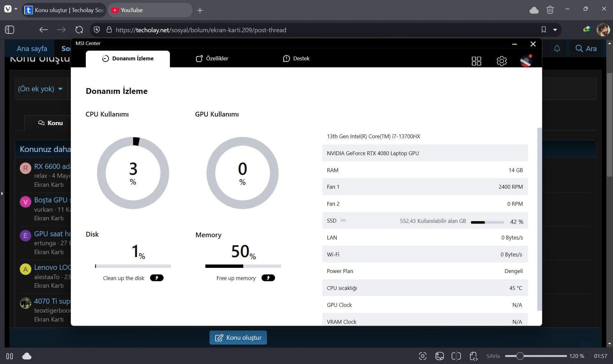Viewport: 613px width, 364px height.
Task: Open the closed tabs trash icon
Action: pyautogui.click(x=550, y=10)
